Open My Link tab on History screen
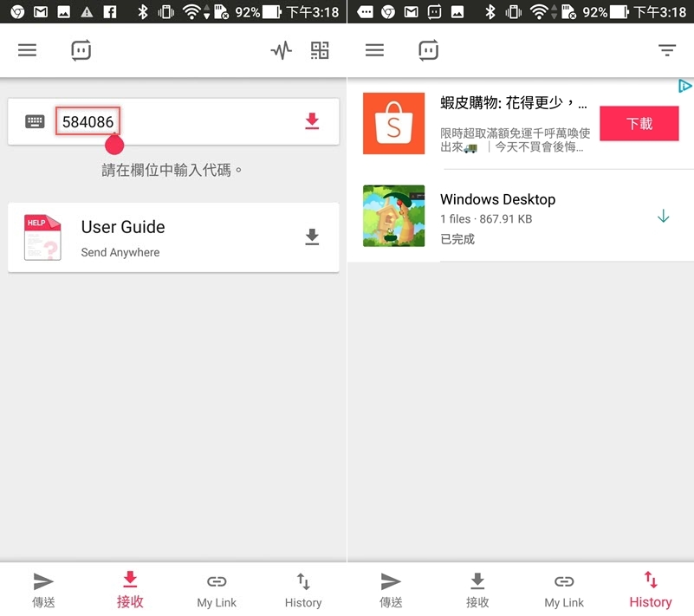This screenshot has width=694, height=616. coord(564,590)
